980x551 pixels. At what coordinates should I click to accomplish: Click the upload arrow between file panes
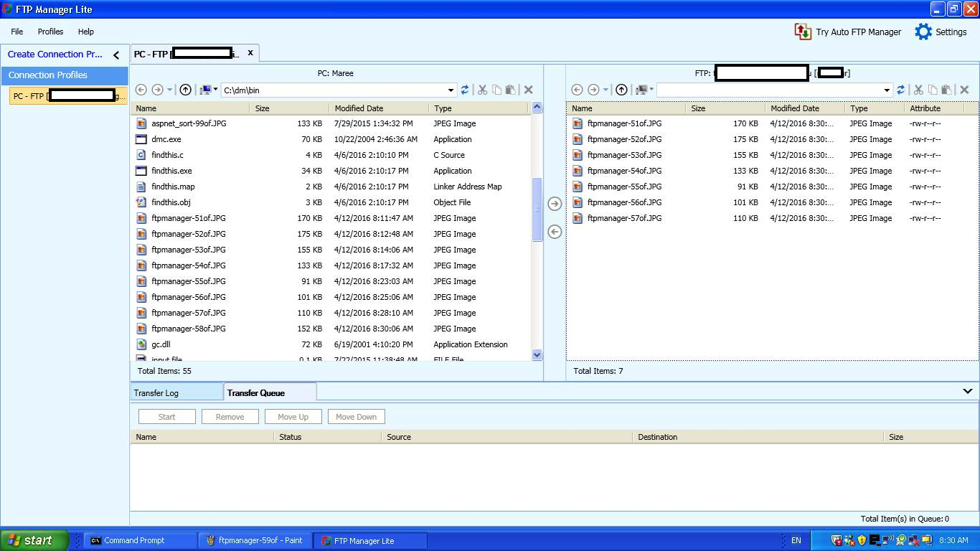(555, 204)
